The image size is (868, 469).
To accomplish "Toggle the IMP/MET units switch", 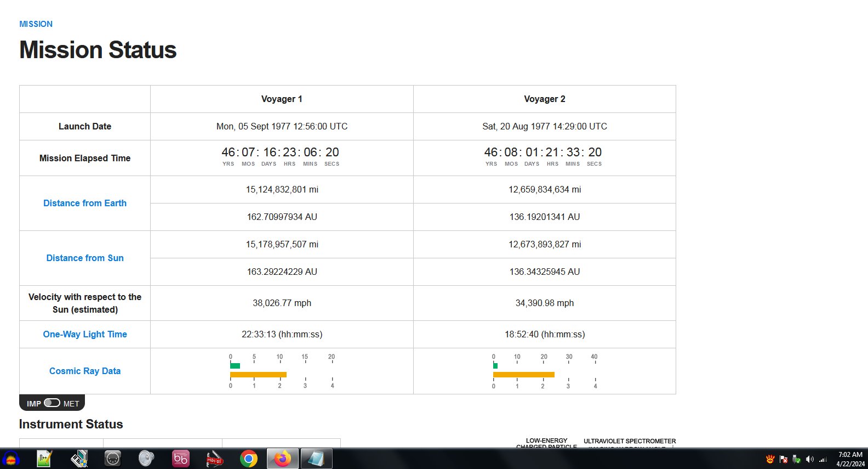I will point(52,403).
